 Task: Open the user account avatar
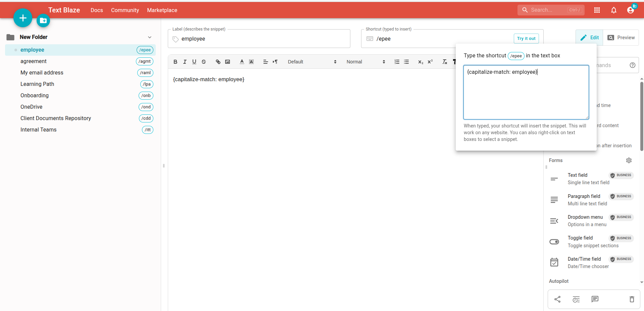(x=631, y=10)
